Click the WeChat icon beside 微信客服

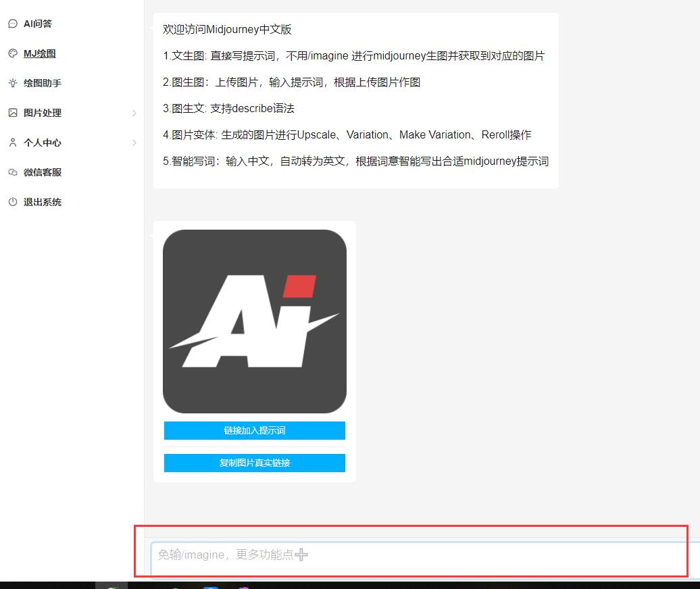pyautogui.click(x=12, y=172)
